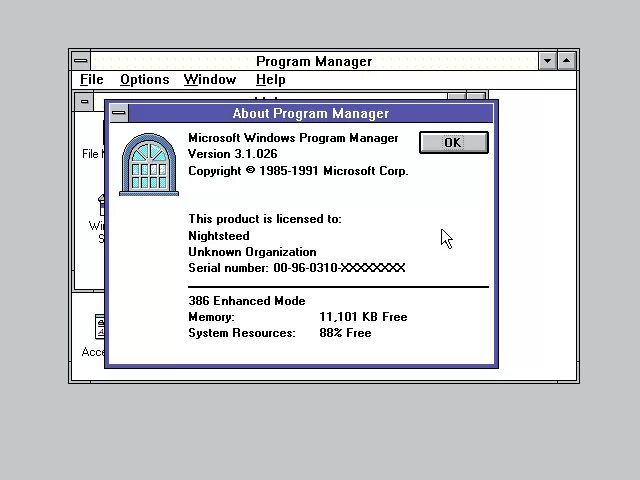Click the '11,101 KB Free' memory value
The image size is (640, 480).
tap(363, 317)
